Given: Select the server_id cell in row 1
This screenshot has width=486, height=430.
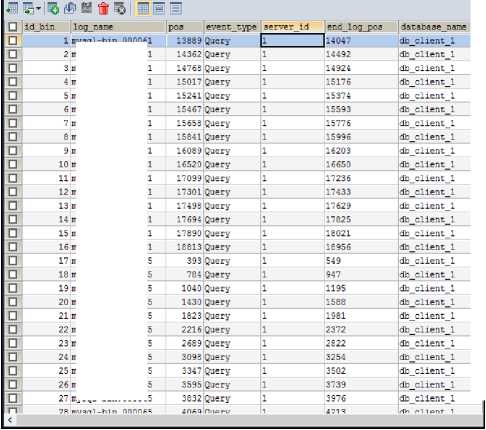Looking at the screenshot, I should coord(292,41).
